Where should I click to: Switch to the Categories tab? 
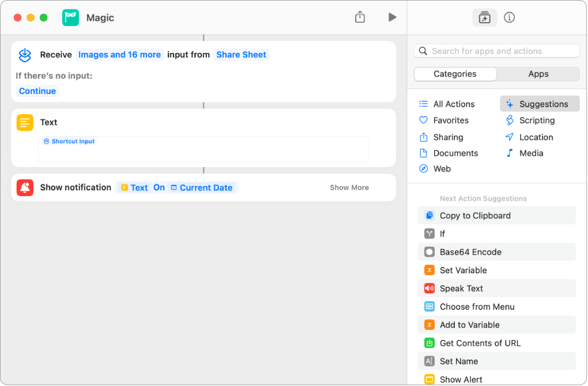pos(455,74)
